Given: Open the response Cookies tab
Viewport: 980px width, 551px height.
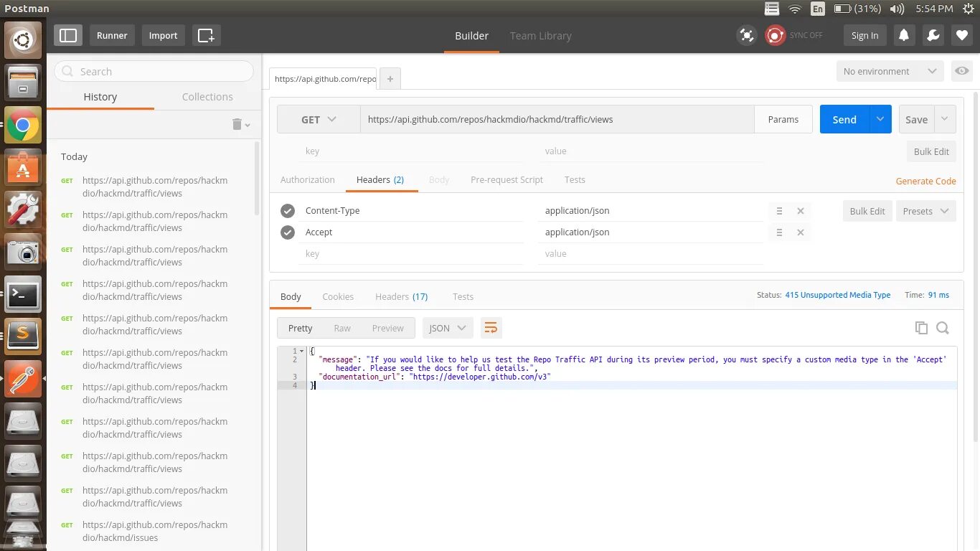Looking at the screenshot, I should point(338,296).
